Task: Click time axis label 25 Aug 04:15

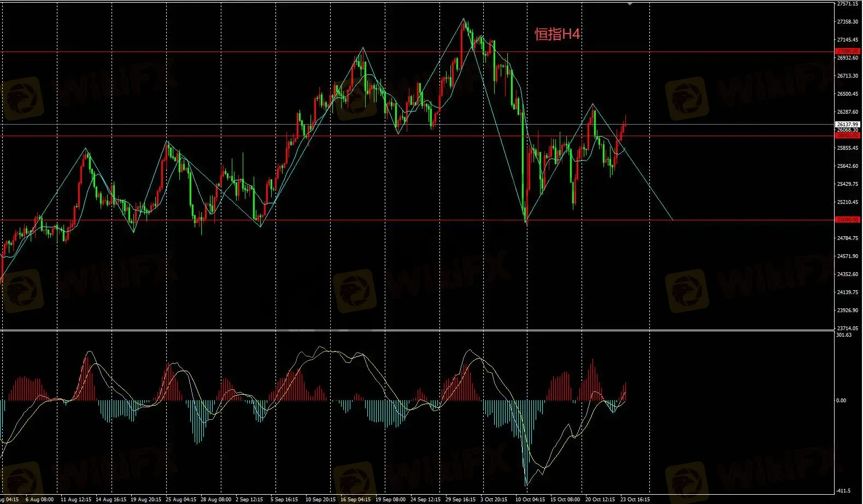Action: [181, 500]
